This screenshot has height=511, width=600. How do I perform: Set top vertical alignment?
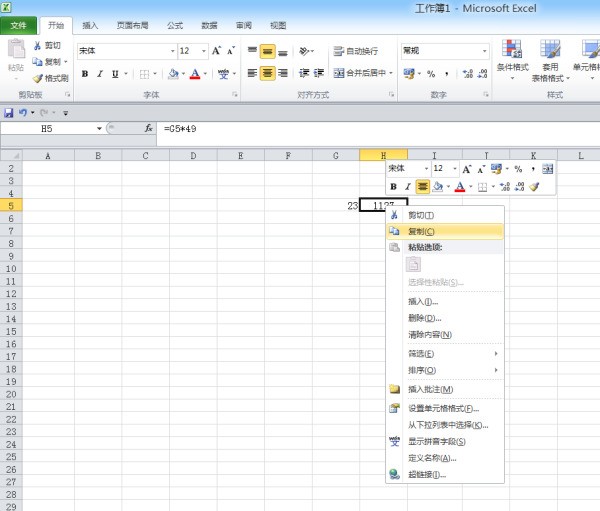[x=252, y=51]
